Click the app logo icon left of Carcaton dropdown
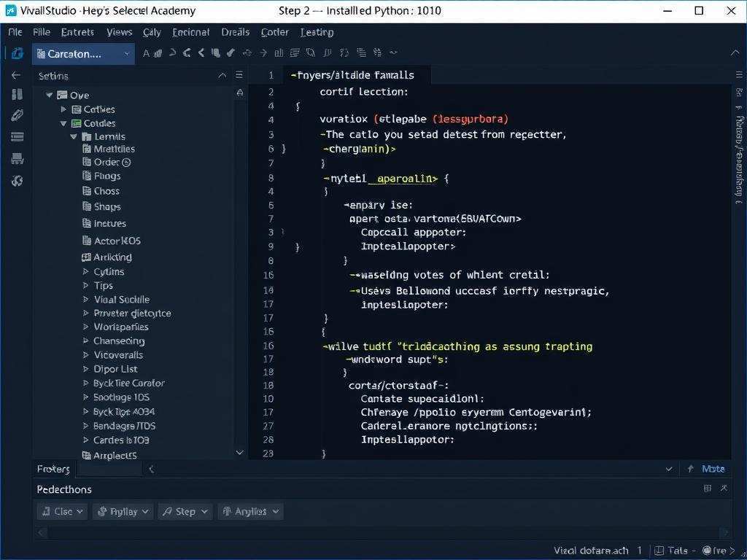 (18, 53)
